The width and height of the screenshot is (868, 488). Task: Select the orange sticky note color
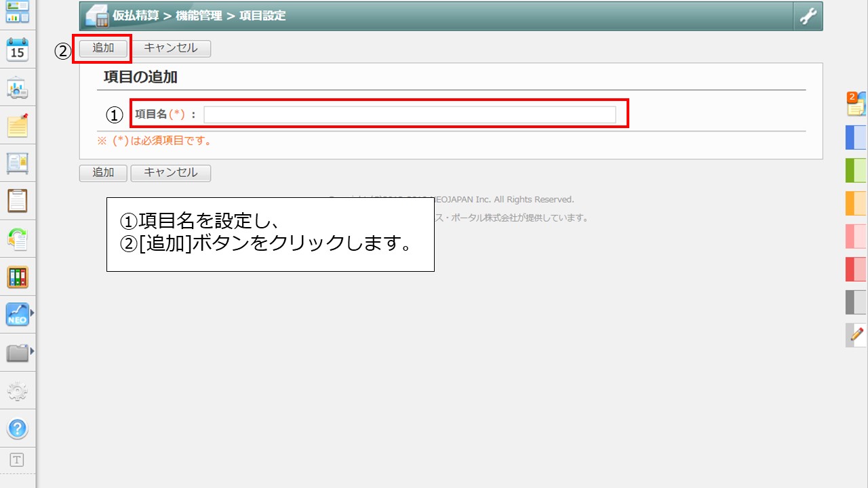pyautogui.click(x=856, y=203)
